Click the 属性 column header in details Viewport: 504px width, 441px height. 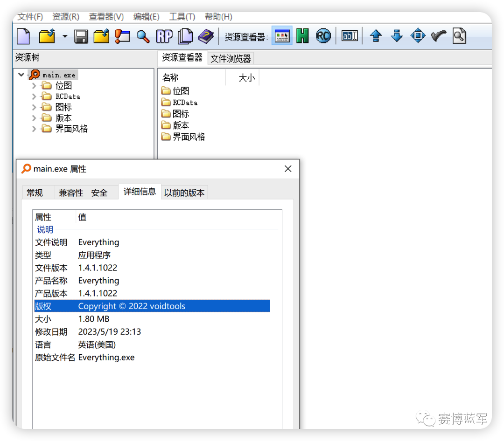54,217
